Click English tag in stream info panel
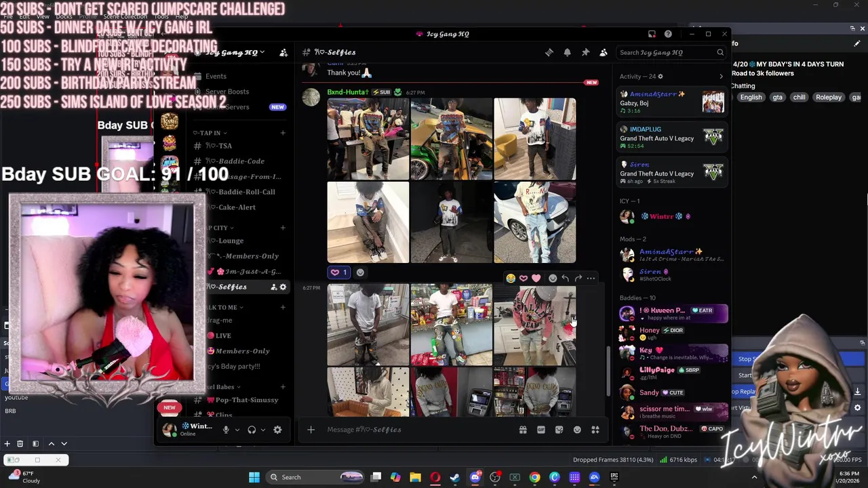868x488 pixels. tap(751, 97)
